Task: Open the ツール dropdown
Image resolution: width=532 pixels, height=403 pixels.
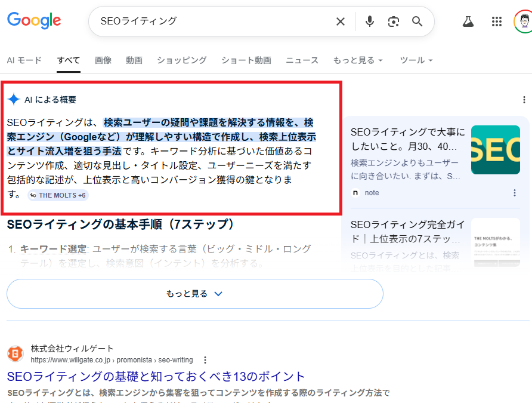Action: click(x=416, y=60)
